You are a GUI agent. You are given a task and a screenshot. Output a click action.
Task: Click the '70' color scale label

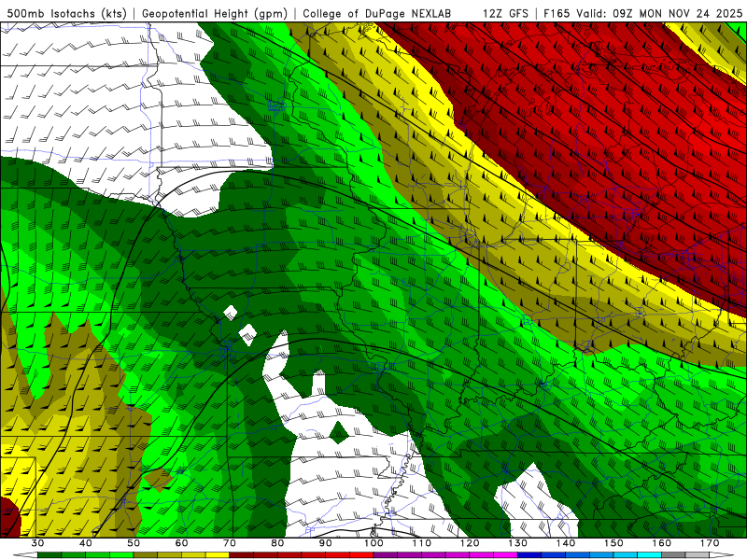point(230,543)
